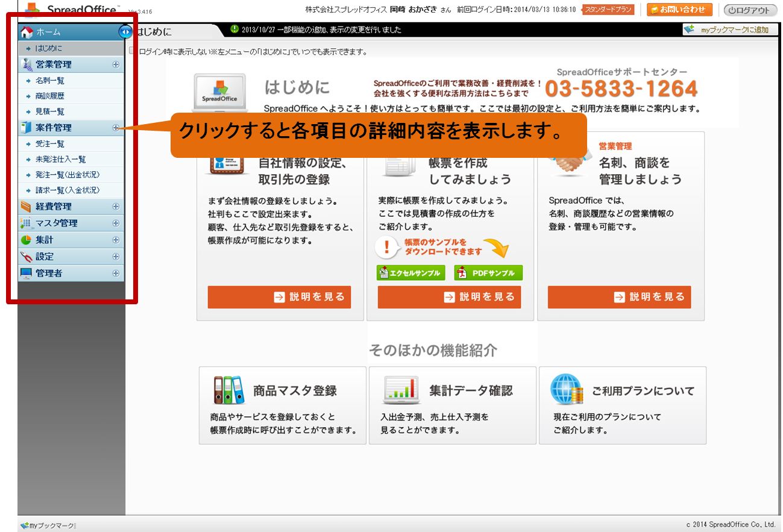The width and height of the screenshot is (783, 532).
Task: Download the PDFサンプル file
Action: point(488,273)
